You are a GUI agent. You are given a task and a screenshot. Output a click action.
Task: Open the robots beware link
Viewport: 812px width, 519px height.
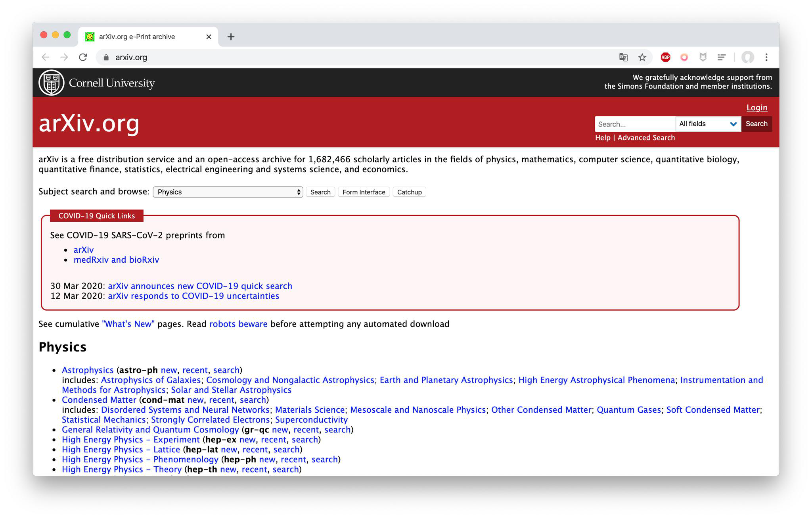tap(238, 324)
